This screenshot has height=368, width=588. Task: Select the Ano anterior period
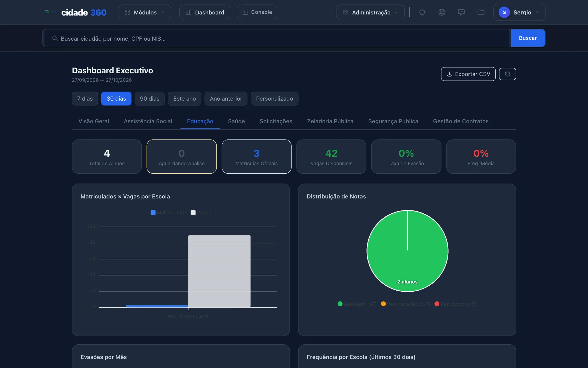click(x=226, y=98)
